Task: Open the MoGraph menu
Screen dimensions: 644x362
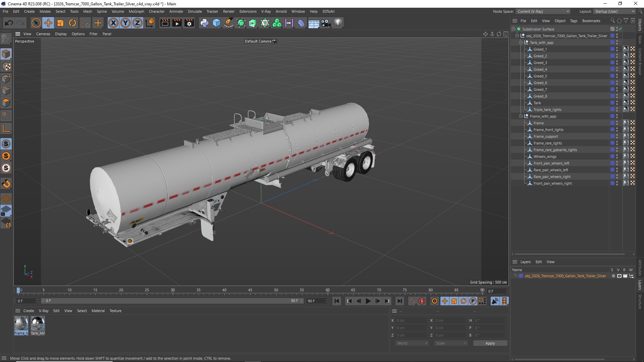Action: click(x=136, y=11)
